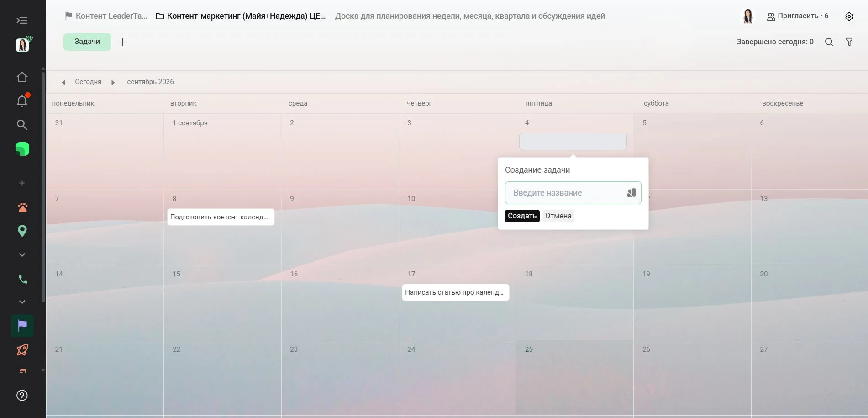Expand the chevron below the map pin icon
868x418 pixels.
pos(22,255)
